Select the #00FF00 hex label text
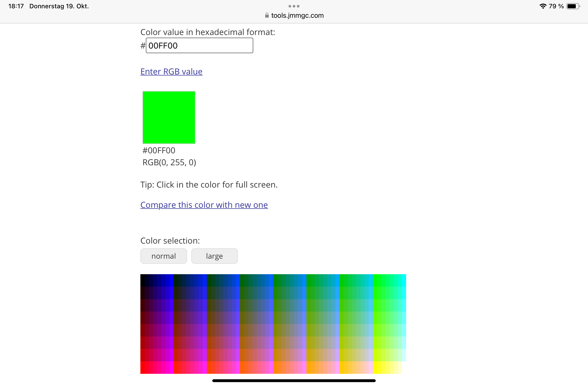Screen dimensions: 588x386 159,150
